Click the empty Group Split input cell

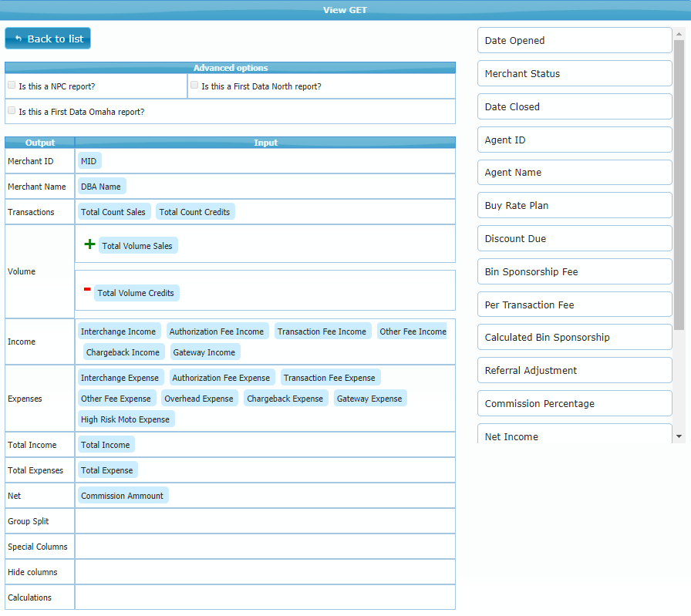[265, 521]
